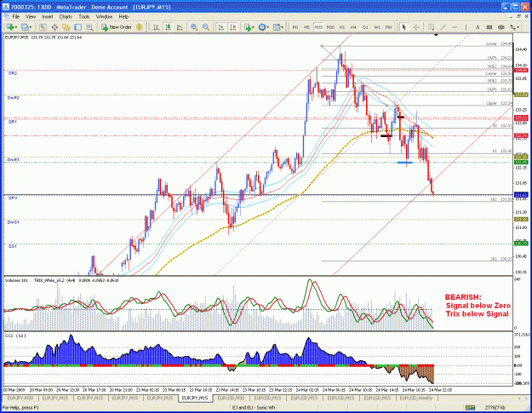The image size is (532, 413).
Task: Switch to line chart display
Action: click(180, 27)
